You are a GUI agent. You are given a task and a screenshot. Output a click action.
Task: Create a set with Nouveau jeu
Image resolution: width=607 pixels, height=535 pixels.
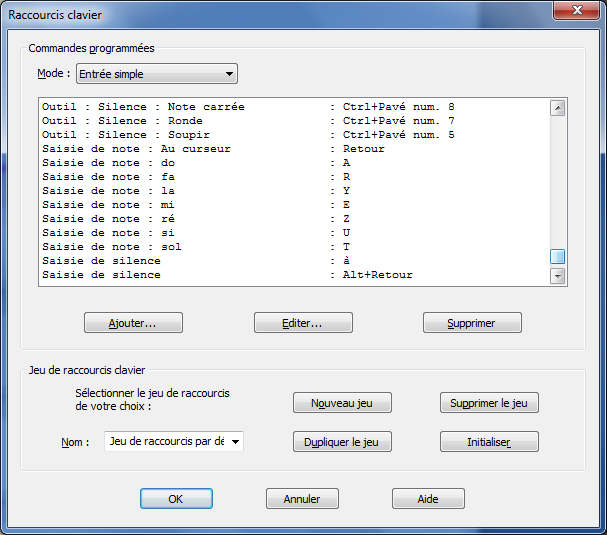(x=342, y=402)
